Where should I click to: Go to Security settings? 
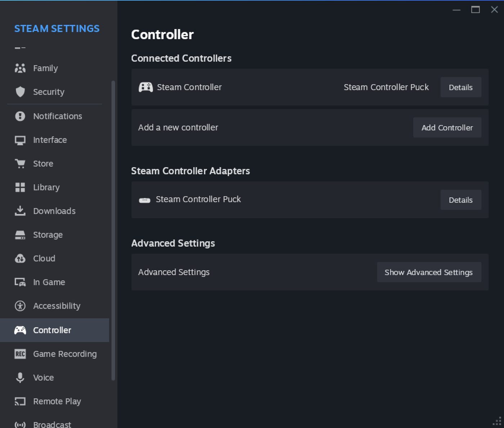point(54,92)
